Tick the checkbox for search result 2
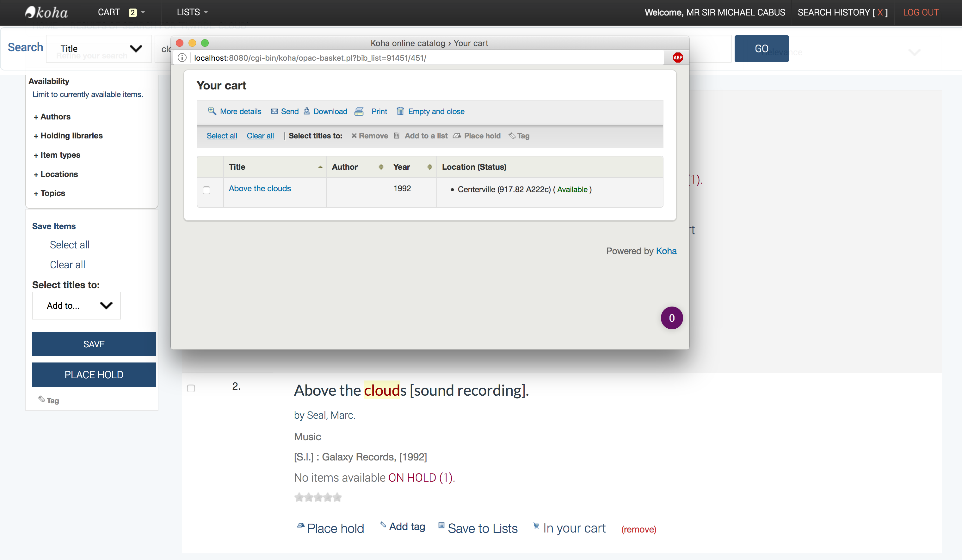This screenshot has width=962, height=560. pos(191,388)
